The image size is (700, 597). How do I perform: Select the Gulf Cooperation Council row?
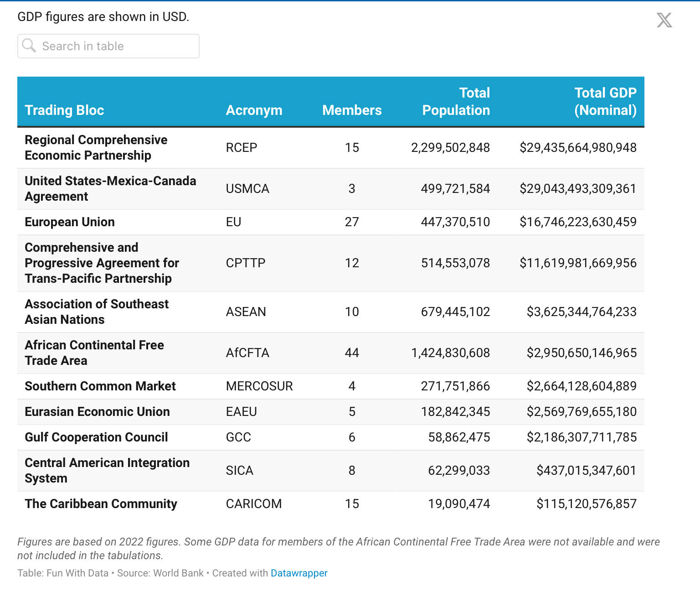(x=96, y=437)
